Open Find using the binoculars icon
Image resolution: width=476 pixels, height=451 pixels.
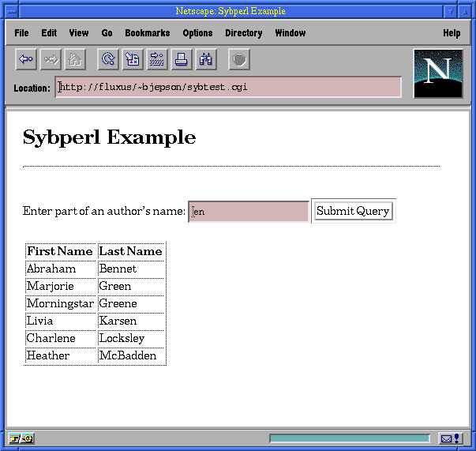tap(206, 59)
